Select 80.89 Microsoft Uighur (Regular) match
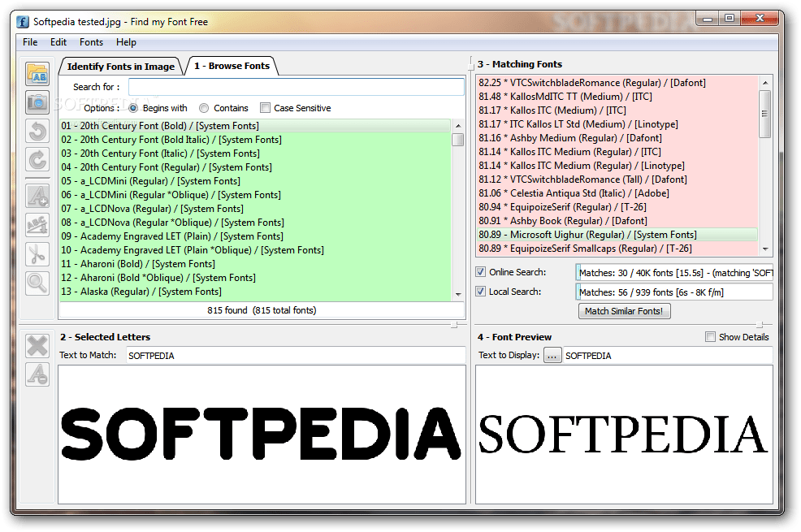The height and width of the screenshot is (532, 801). coord(617,235)
